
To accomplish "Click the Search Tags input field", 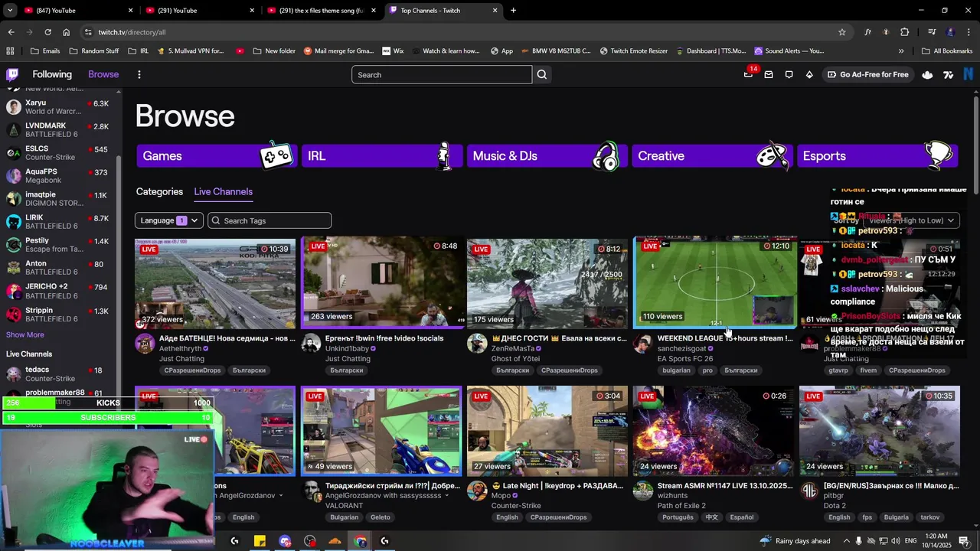I will pos(269,220).
